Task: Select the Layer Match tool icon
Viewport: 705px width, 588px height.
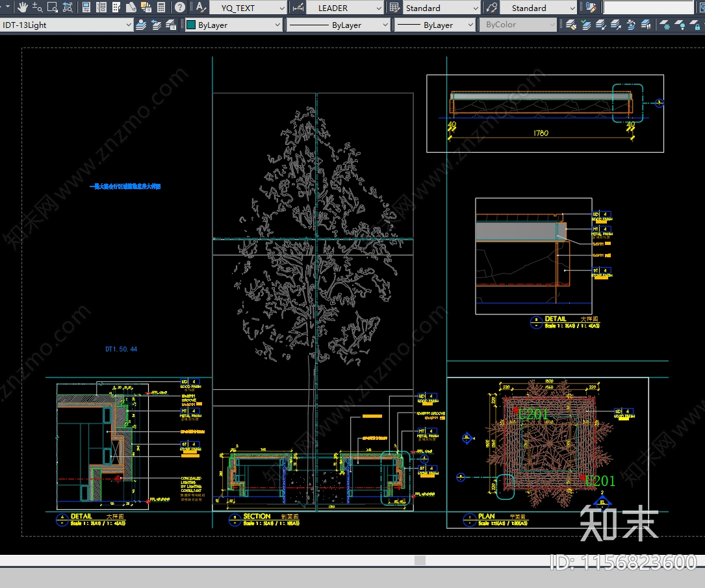Action: (571, 25)
